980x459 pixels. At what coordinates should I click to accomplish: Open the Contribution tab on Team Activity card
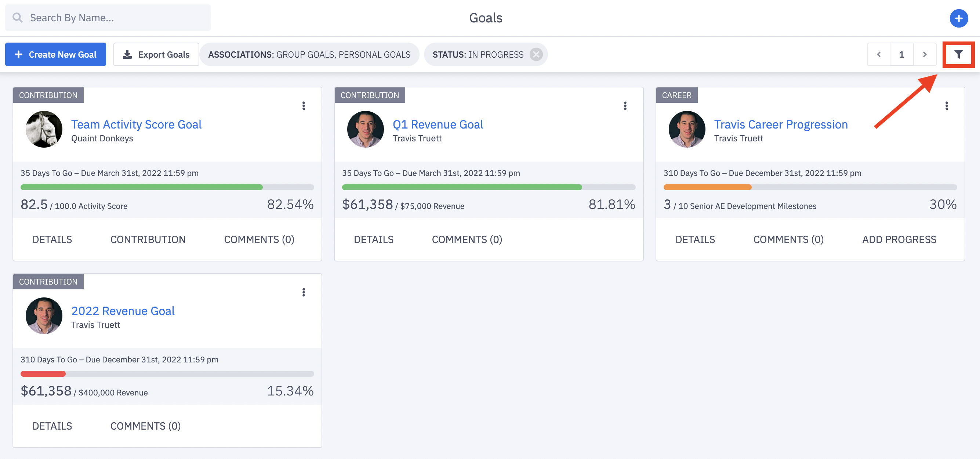click(148, 239)
